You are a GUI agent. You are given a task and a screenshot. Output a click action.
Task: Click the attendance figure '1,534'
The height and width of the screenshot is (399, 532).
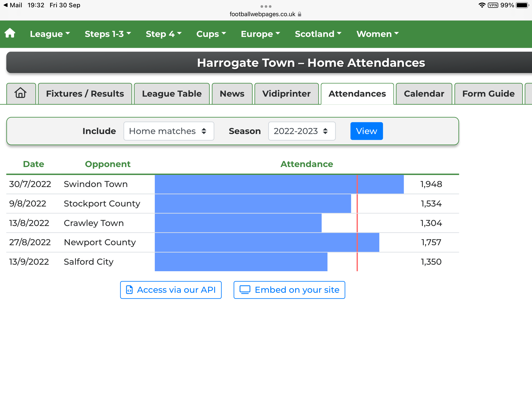pyautogui.click(x=431, y=204)
